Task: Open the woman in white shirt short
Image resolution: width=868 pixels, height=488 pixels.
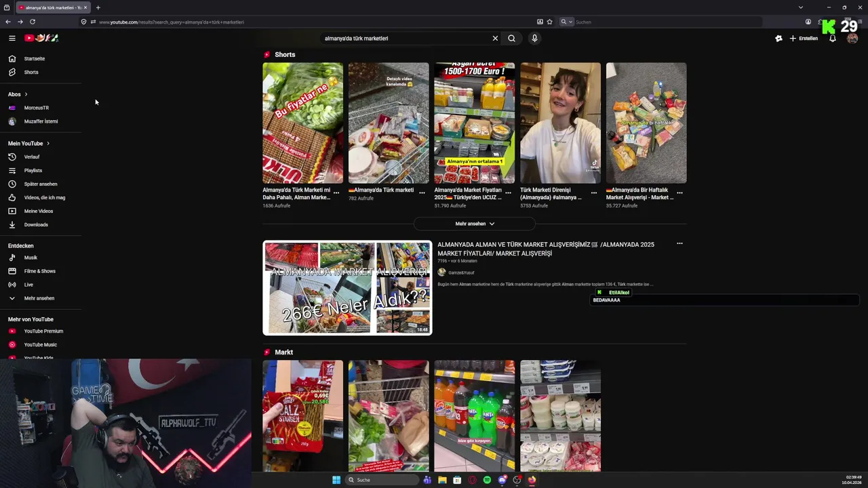Action: pos(560,123)
